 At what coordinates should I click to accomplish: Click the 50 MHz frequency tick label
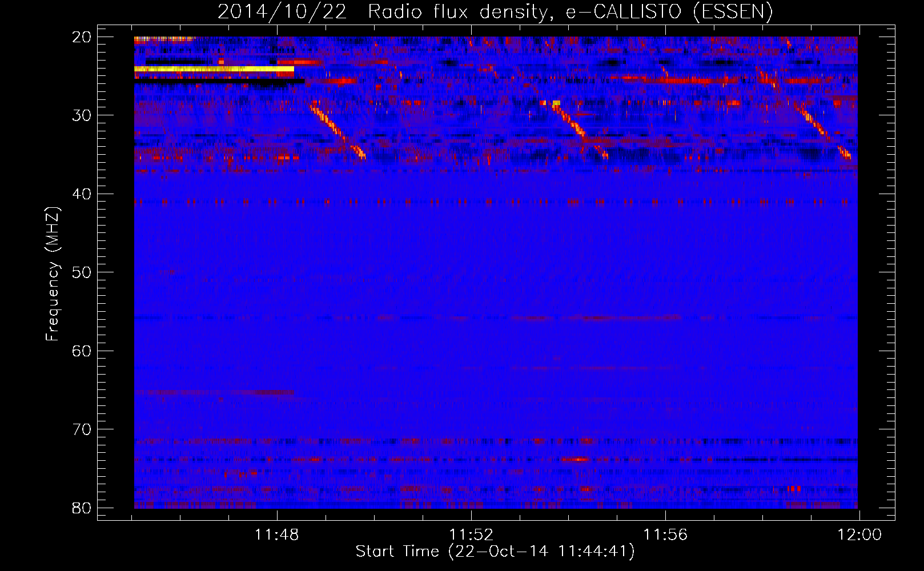click(82, 272)
